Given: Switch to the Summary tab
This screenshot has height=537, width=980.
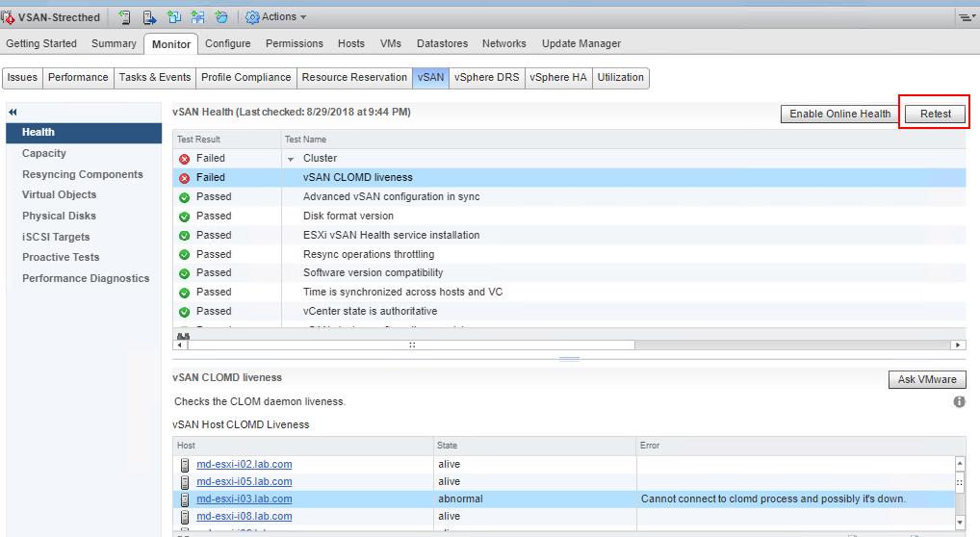Looking at the screenshot, I should point(114,43).
